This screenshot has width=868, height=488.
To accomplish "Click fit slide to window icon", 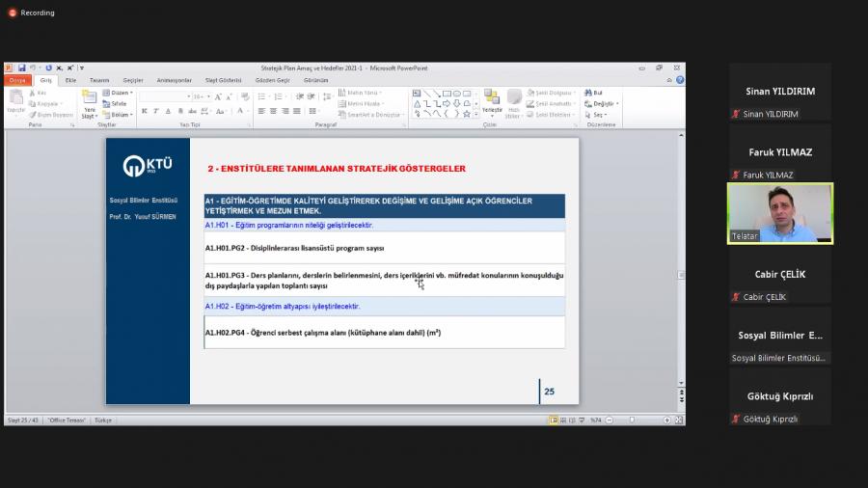I will [679, 420].
